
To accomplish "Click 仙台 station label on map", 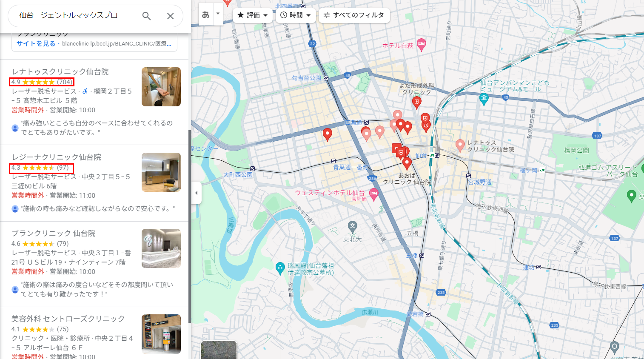I will (x=421, y=155).
